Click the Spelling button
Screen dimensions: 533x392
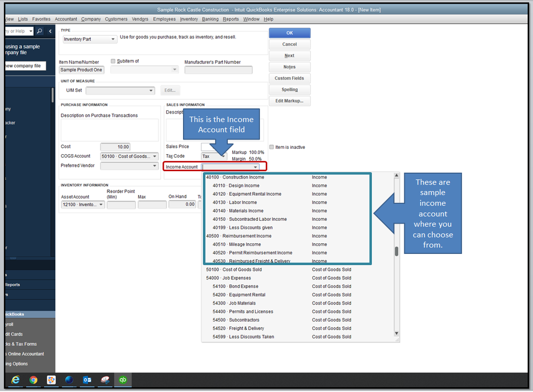click(x=289, y=90)
